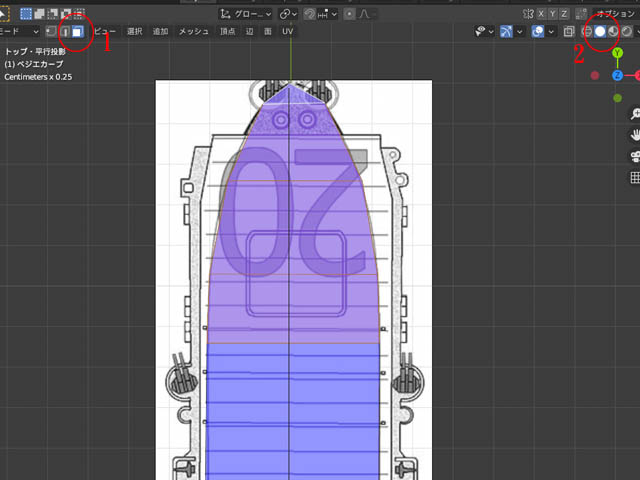Image resolution: width=640 pixels, height=480 pixels.
Task: Open the interaction mode dropdown
Action: pos(19,31)
